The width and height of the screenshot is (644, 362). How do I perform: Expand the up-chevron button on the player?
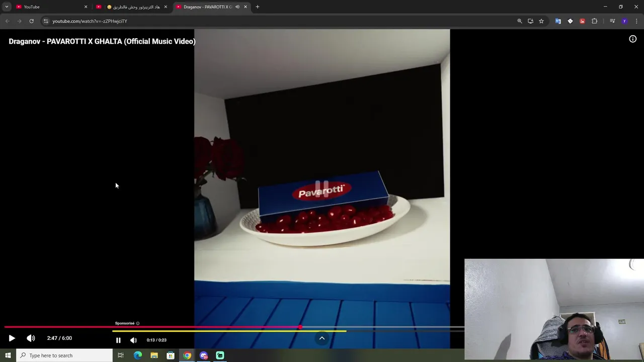[322, 338]
